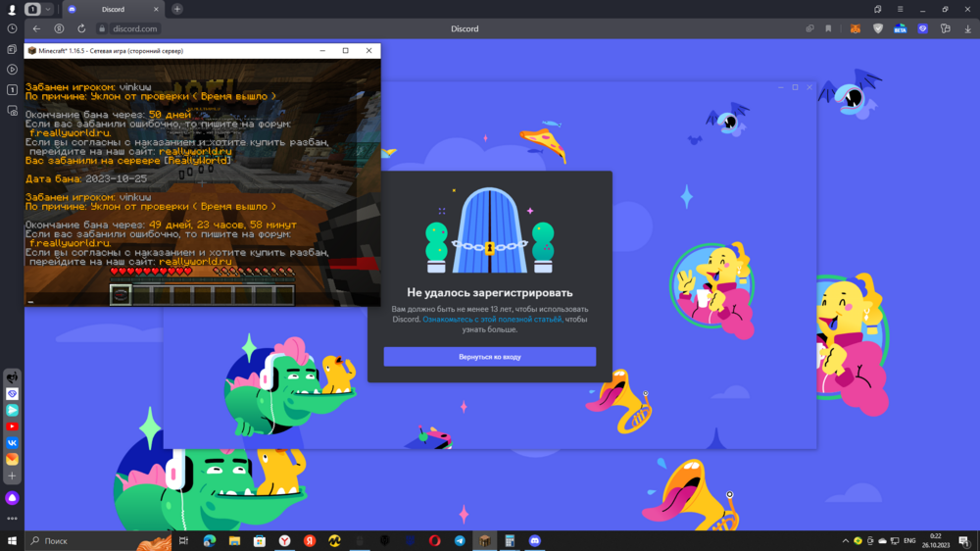This screenshot has height=551, width=980.
Task: Open the VK shortcut in sidebar
Action: pyautogui.click(x=12, y=443)
